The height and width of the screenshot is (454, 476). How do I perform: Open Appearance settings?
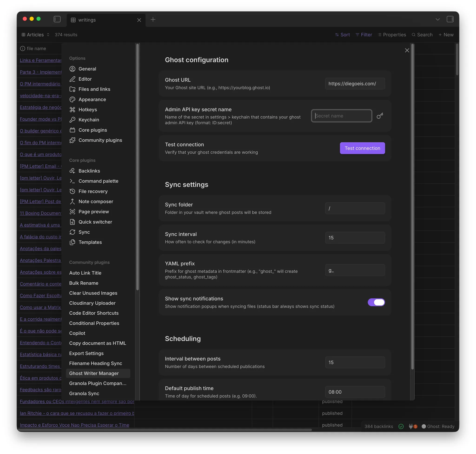(98, 99)
